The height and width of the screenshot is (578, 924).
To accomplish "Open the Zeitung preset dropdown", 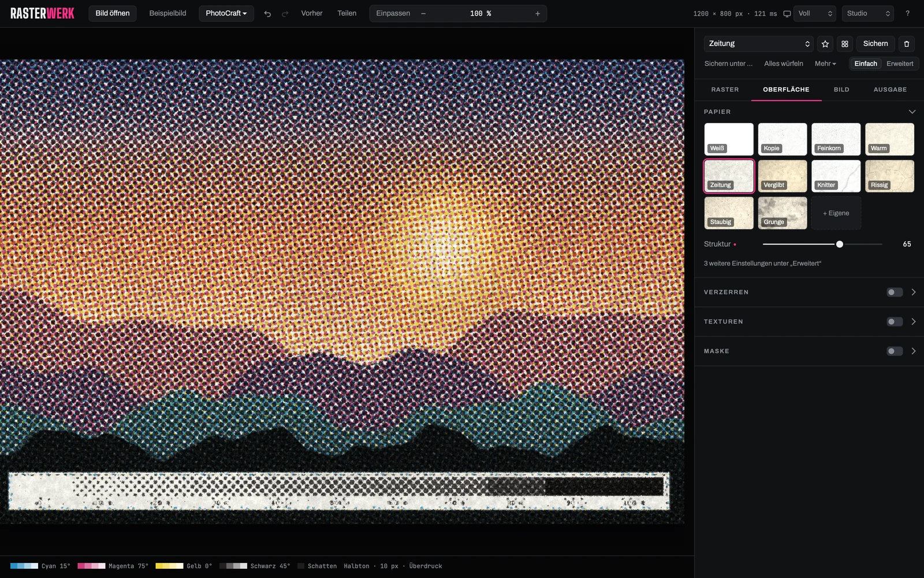I will [759, 44].
